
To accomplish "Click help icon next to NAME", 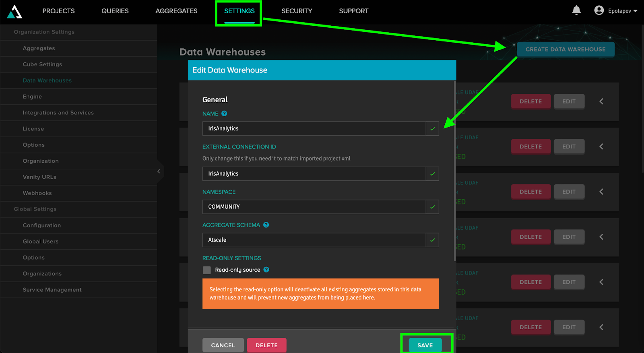I will 224,114.
